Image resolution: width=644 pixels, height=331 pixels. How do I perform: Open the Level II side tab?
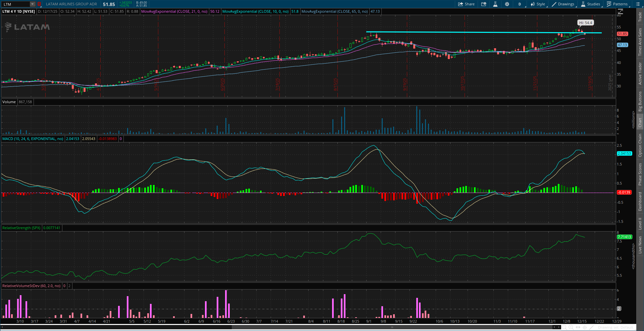tap(640, 223)
